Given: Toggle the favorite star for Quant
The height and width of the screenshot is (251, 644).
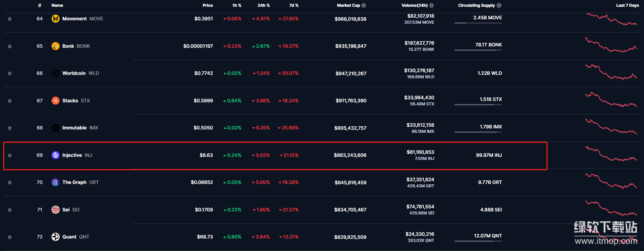Looking at the screenshot, I should (x=10, y=237).
